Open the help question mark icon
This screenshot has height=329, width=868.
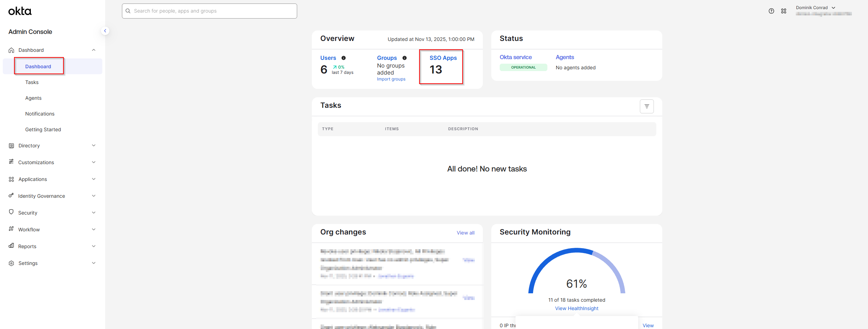point(771,11)
